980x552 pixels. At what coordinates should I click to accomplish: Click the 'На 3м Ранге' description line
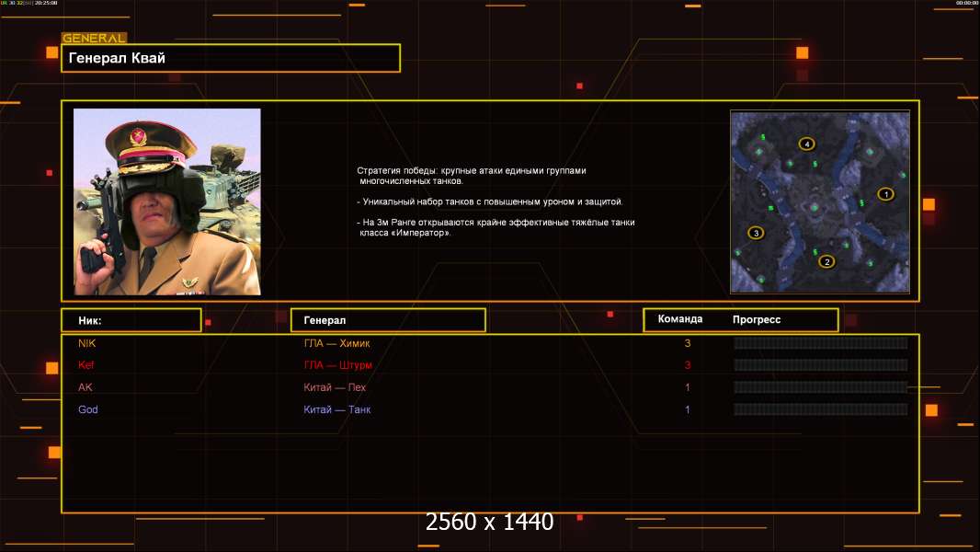tap(496, 227)
